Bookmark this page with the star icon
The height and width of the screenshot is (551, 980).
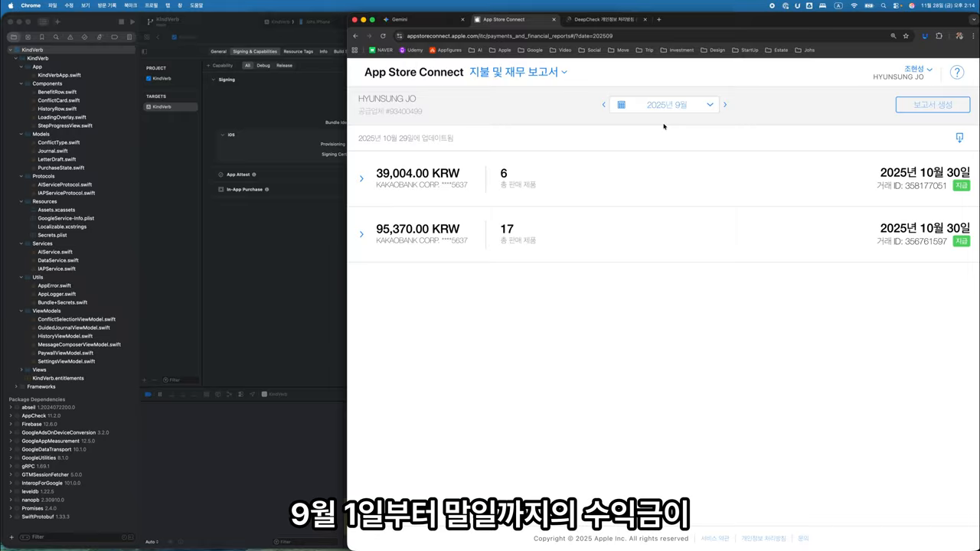coord(906,36)
